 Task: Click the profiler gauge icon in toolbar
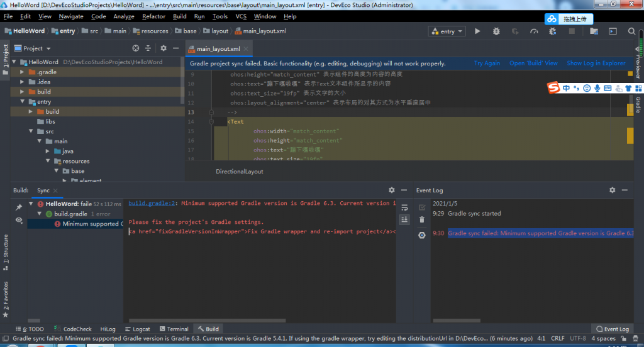coord(534,31)
